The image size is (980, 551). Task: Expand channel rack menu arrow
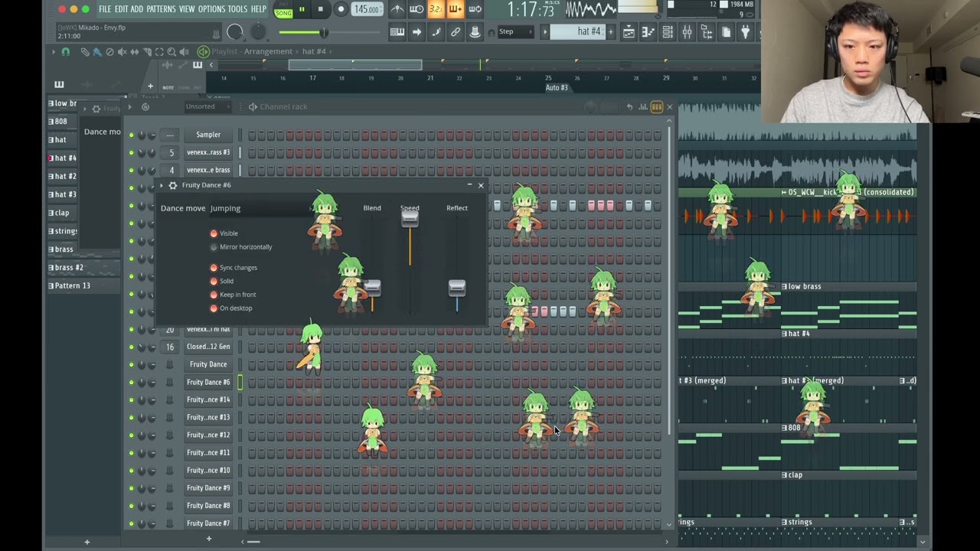tap(131, 107)
